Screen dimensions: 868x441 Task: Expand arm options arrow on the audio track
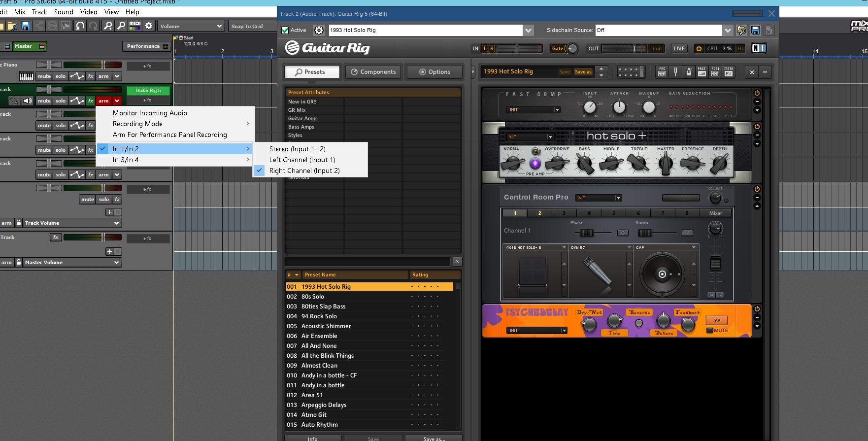coord(117,101)
